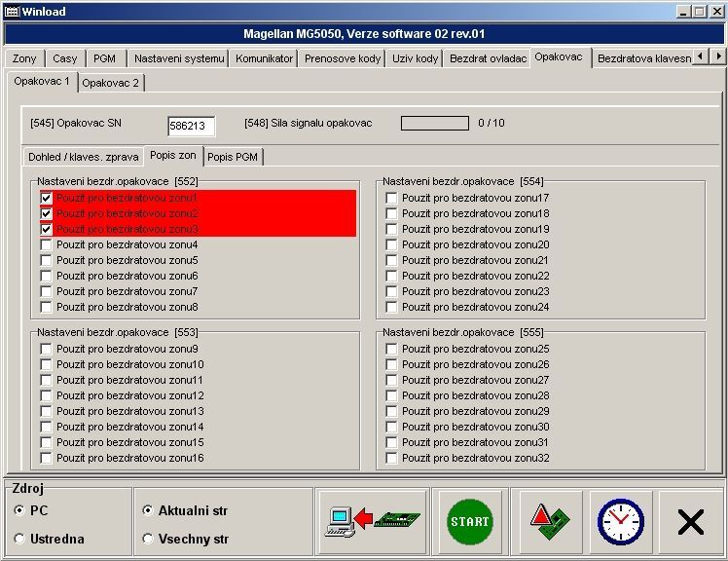Image resolution: width=728 pixels, height=561 pixels.
Task: Check the bezdratovou zonu9 checkbox
Action: click(47, 349)
